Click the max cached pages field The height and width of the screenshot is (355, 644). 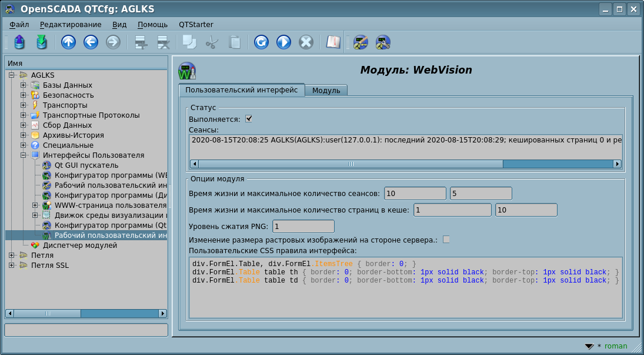point(526,210)
